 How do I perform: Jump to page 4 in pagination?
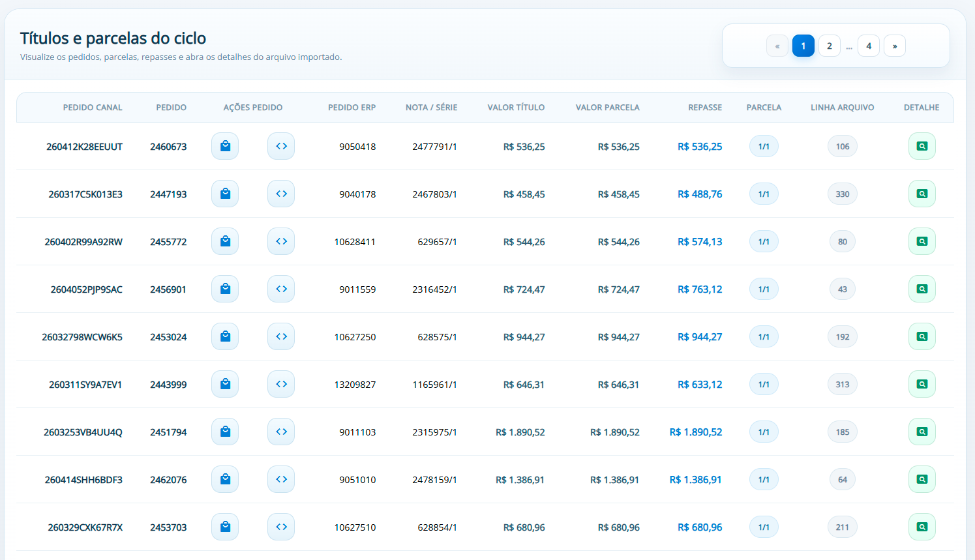868,46
